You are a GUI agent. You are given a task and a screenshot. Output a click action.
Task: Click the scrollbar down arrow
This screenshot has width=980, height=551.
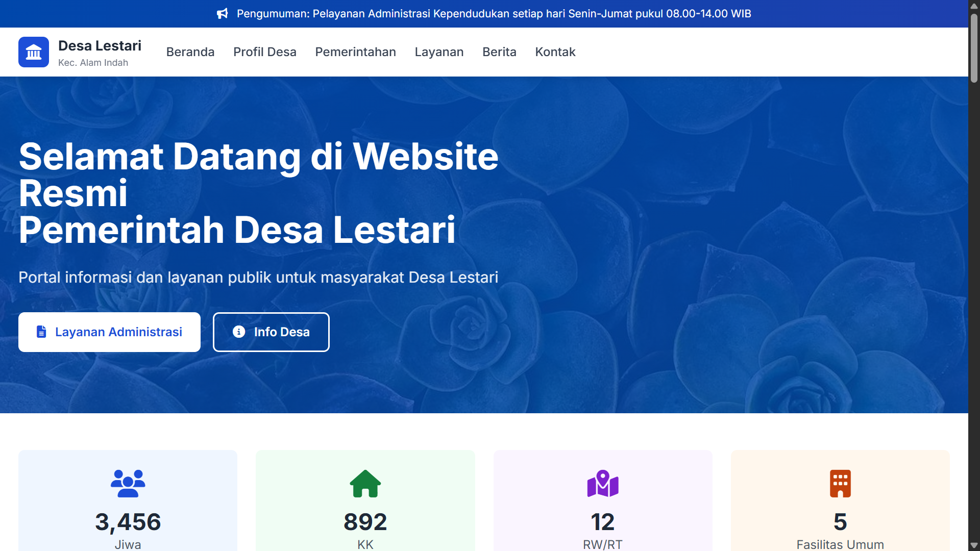pyautogui.click(x=974, y=545)
